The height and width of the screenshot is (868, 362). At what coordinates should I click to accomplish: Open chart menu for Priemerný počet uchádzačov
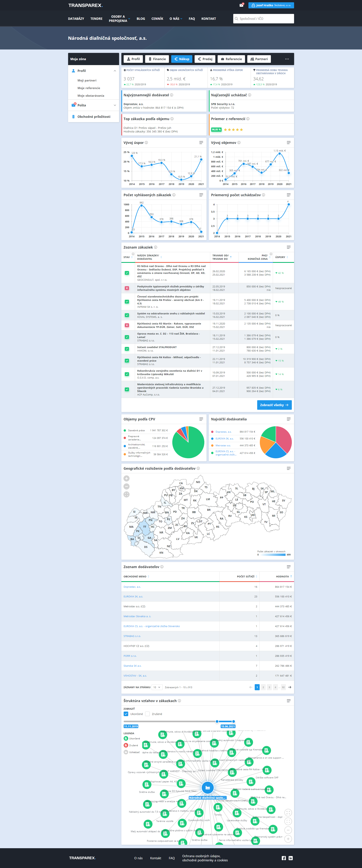(x=289, y=195)
